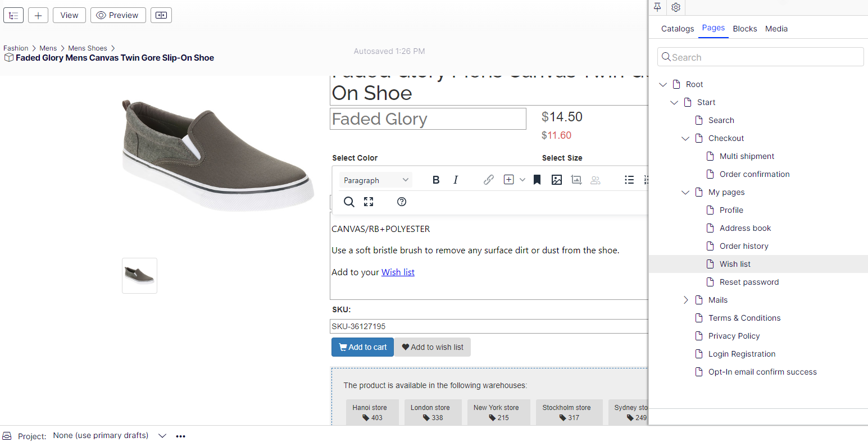This screenshot has height=442, width=868.
Task: Click the New York store warehouse tile
Action: 498,413
